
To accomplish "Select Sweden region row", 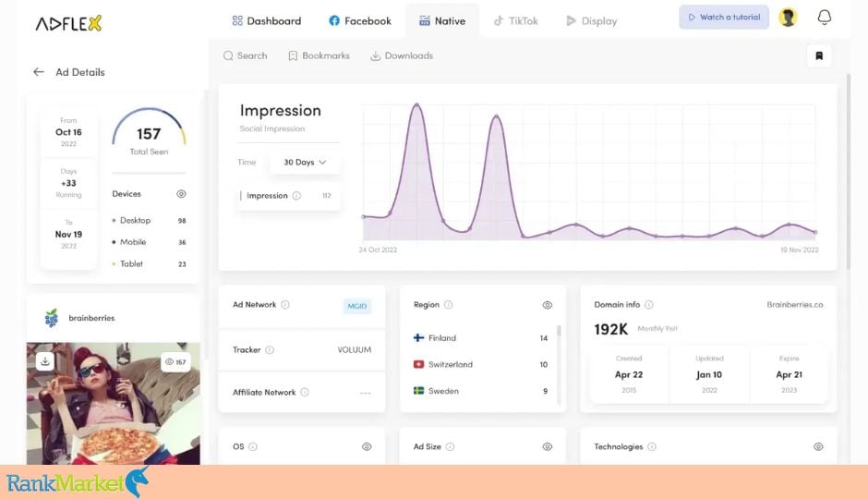I will 480,391.
